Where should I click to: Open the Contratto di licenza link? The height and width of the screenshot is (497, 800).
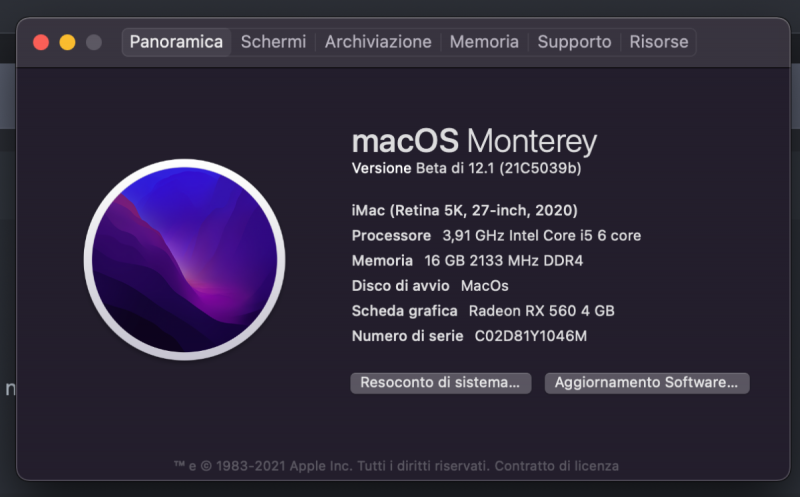point(557,466)
